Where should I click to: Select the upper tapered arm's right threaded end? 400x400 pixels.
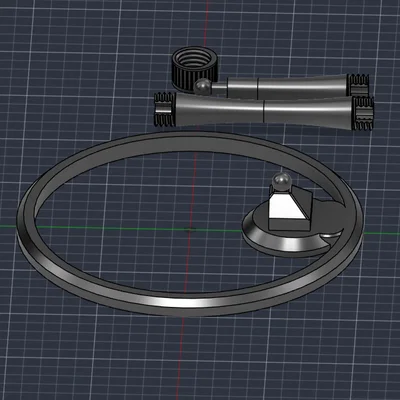click(359, 84)
